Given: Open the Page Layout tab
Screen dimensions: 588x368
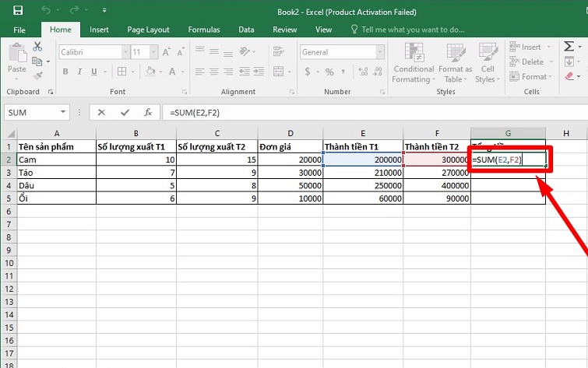Looking at the screenshot, I should point(148,30).
